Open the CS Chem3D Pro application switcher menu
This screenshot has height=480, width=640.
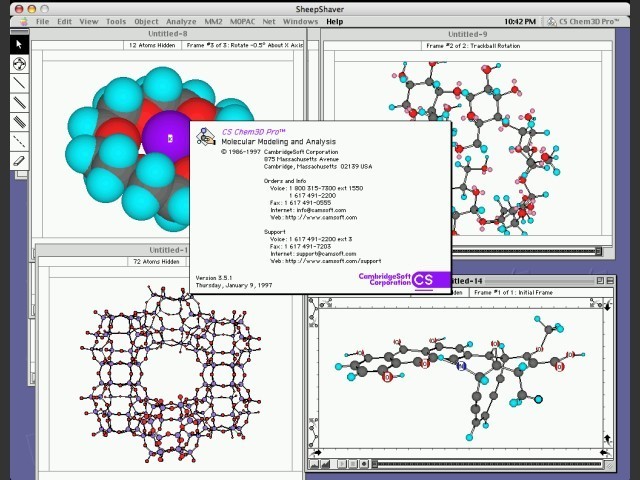coord(584,22)
